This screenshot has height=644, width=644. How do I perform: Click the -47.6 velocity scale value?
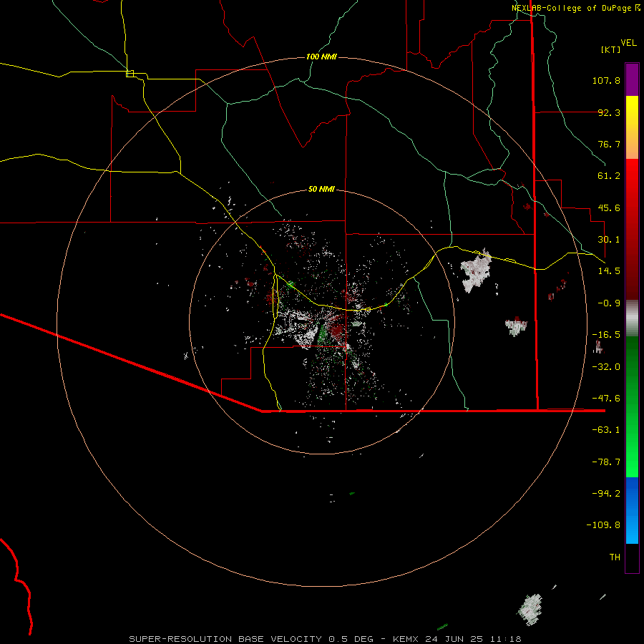[606, 399]
